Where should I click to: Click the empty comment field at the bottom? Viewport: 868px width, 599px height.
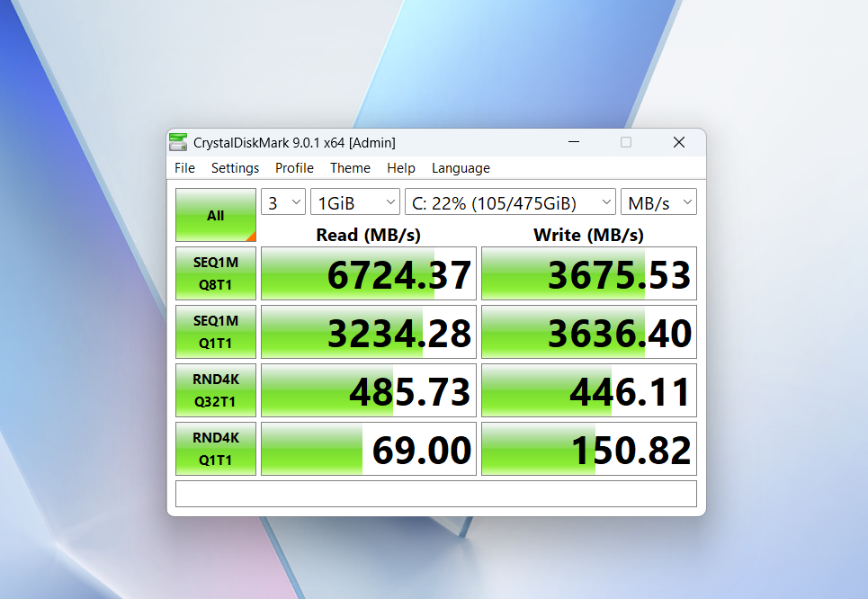[x=435, y=494]
